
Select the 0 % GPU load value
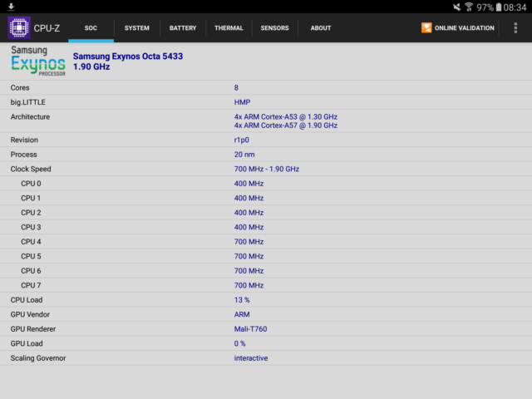coord(239,343)
